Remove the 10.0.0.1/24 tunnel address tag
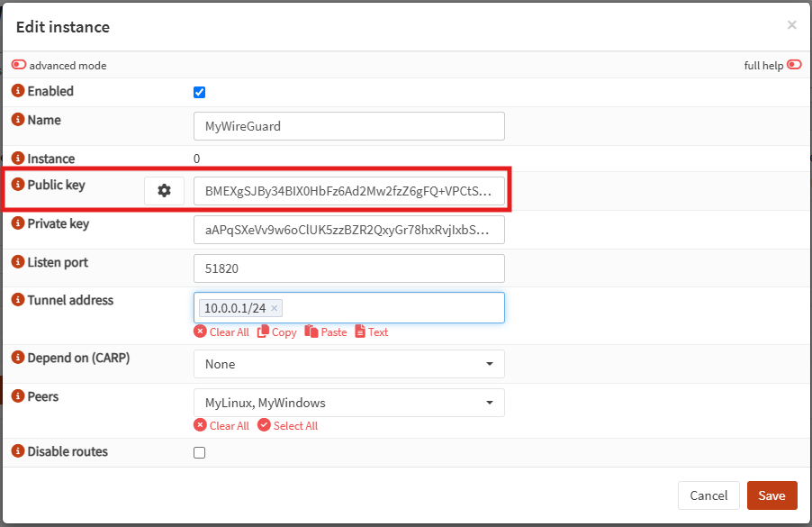The image size is (812, 527). [x=275, y=308]
